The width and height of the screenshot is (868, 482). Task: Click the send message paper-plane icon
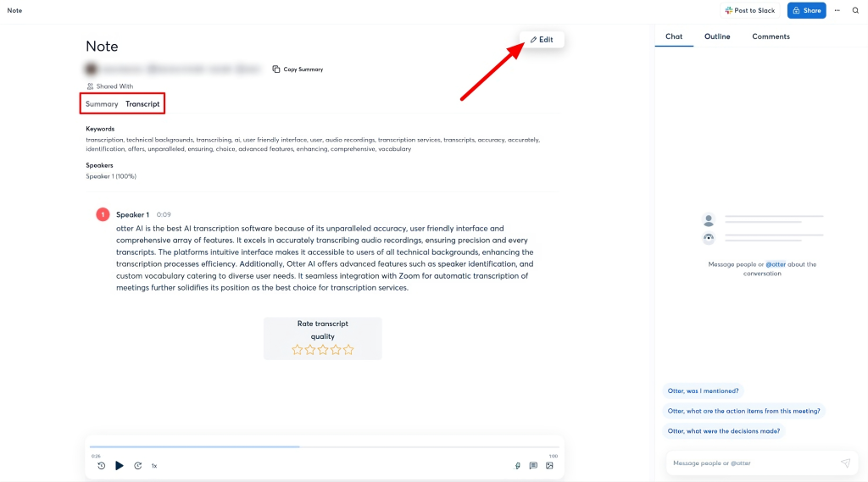(x=845, y=463)
